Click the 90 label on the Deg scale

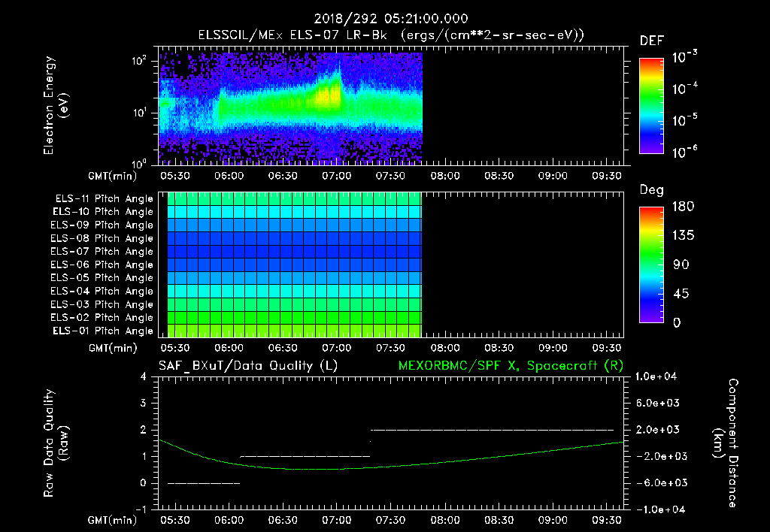pos(681,264)
